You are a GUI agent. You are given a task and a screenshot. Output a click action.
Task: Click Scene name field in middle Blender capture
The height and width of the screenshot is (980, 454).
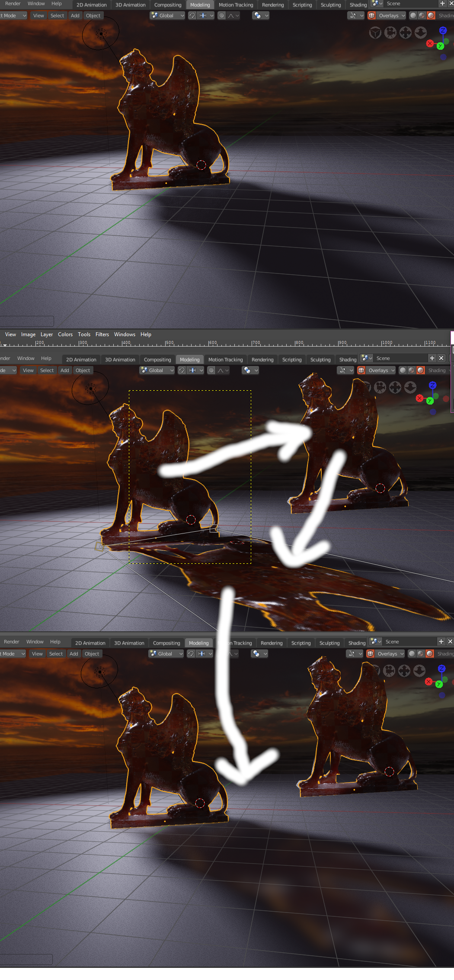(400, 358)
